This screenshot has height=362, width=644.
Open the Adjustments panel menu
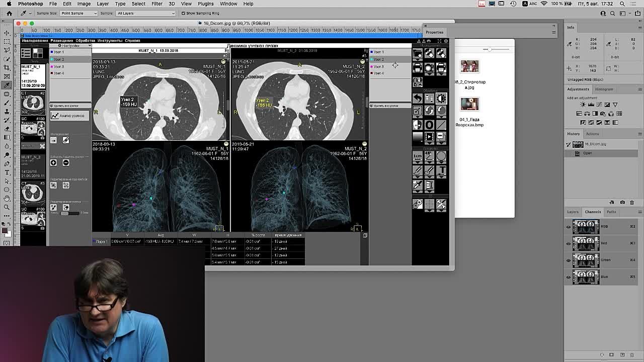(x=640, y=89)
